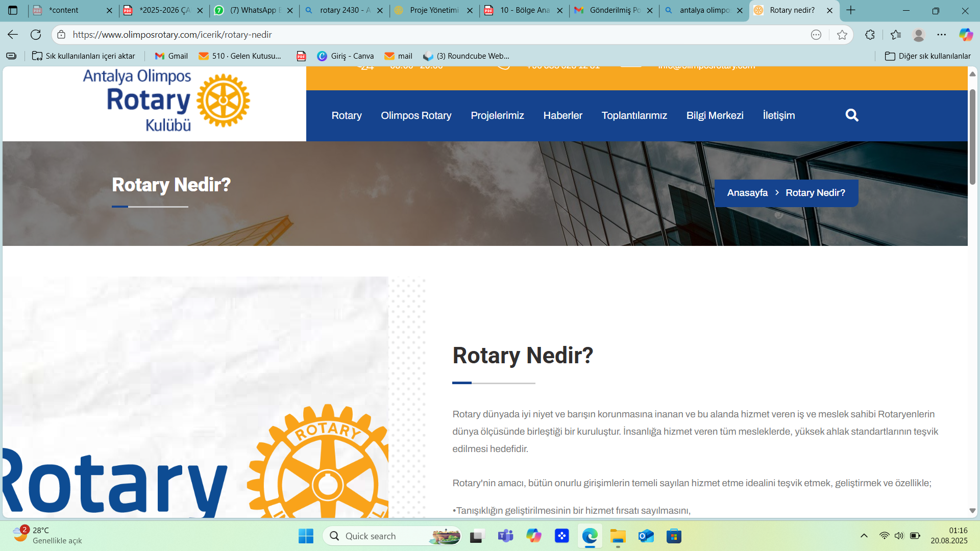The width and height of the screenshot is (980, 551).
Task: Add page to favorites with the star icon
Action: (842, 35)
